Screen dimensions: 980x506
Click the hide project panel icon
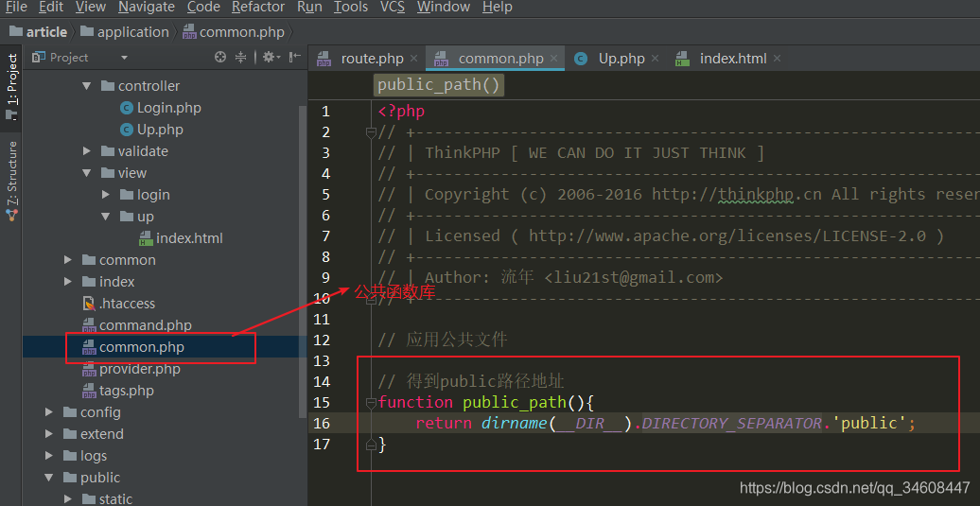point(295,58)
